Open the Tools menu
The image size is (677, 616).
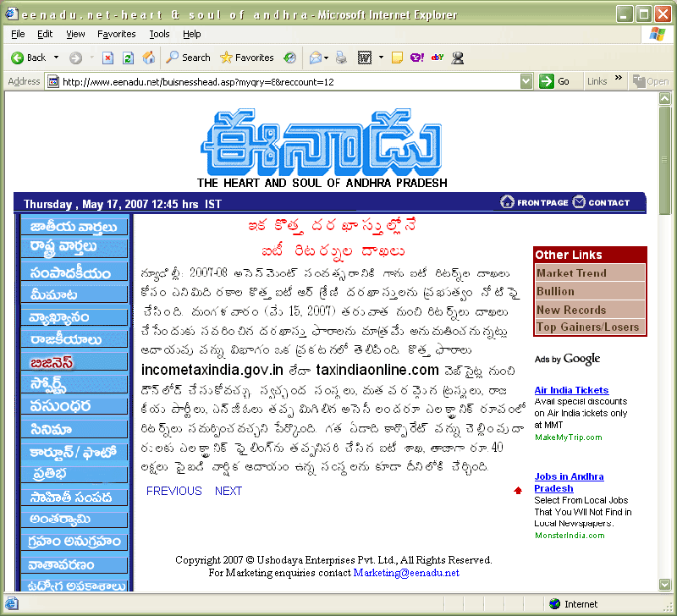(x=159, y=34)
